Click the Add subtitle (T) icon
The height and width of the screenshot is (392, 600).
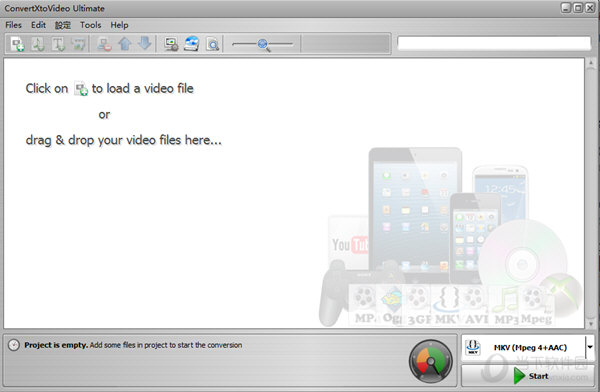click(58, 44)
